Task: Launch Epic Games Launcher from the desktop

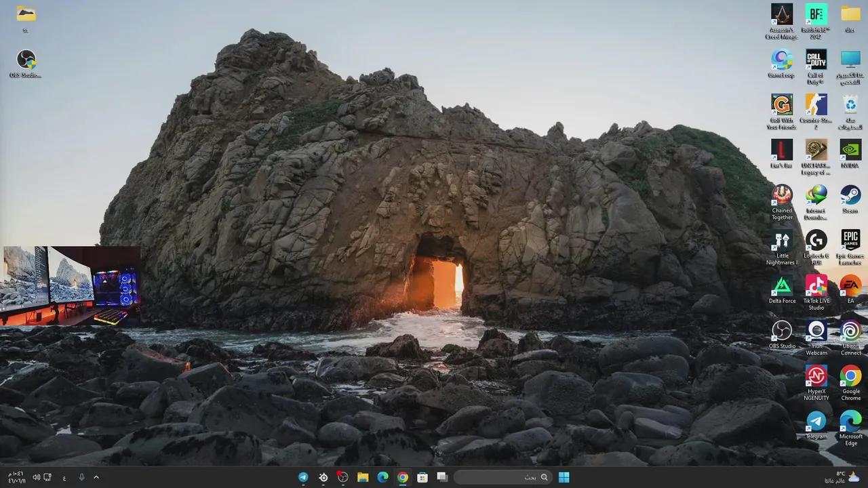Action: pos(850,240)
